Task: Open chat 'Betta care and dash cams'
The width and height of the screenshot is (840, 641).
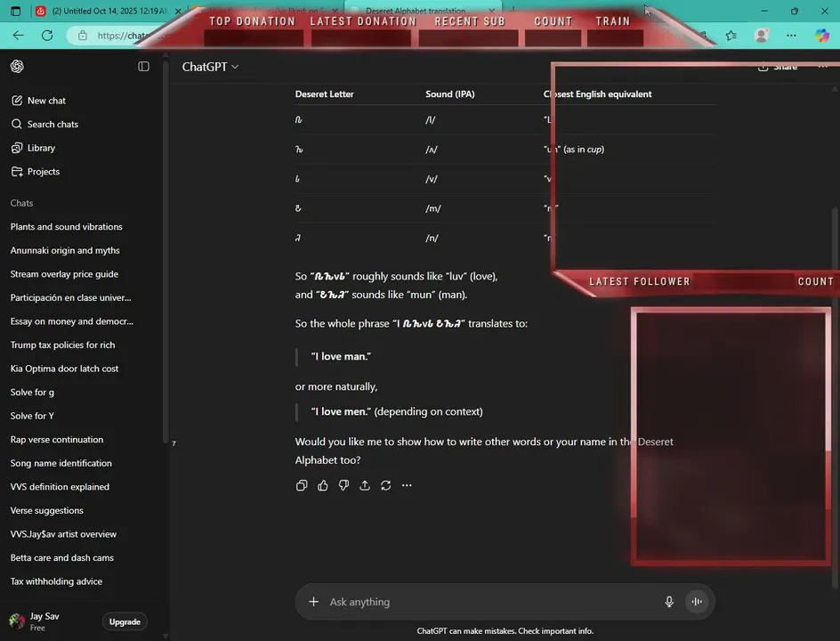Action: pos(62,557)
